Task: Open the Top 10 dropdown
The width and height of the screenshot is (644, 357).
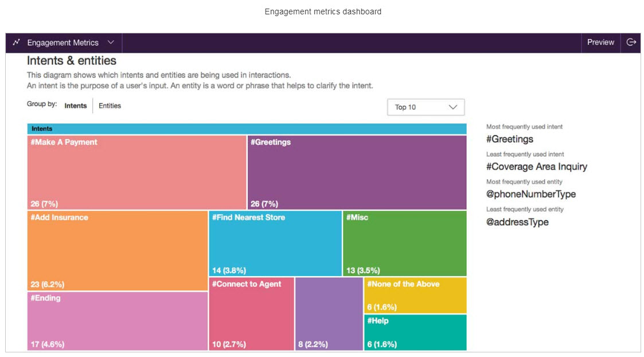Action: pos(426,107)
